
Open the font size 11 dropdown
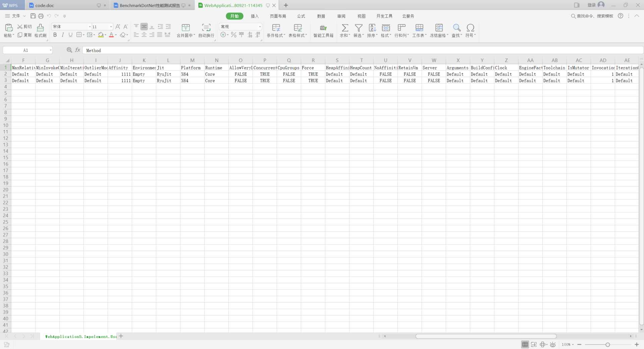point(111,27)
